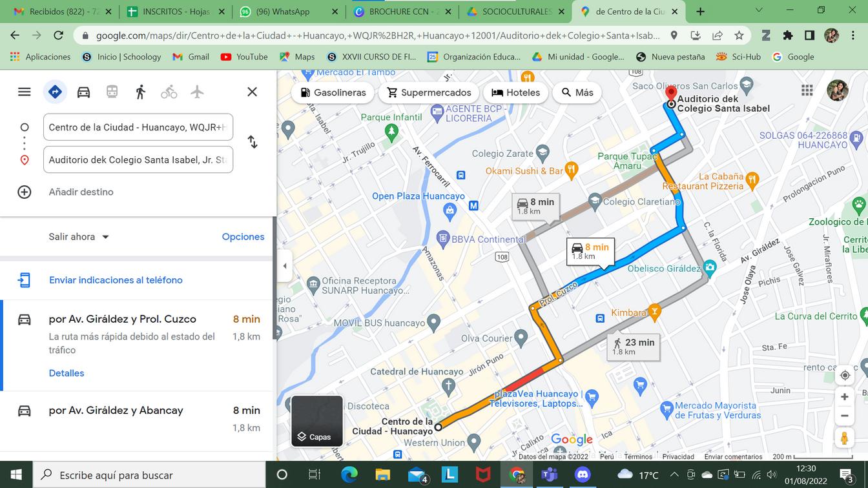Open Microsoft Teams from the taskbar
Image resolution: width=868 pixels, height=488 pixels.
click(x=549, y=475)
